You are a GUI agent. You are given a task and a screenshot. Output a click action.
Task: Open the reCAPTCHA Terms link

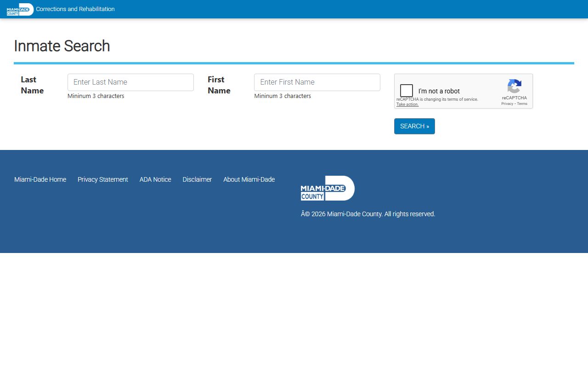point(522,104)
